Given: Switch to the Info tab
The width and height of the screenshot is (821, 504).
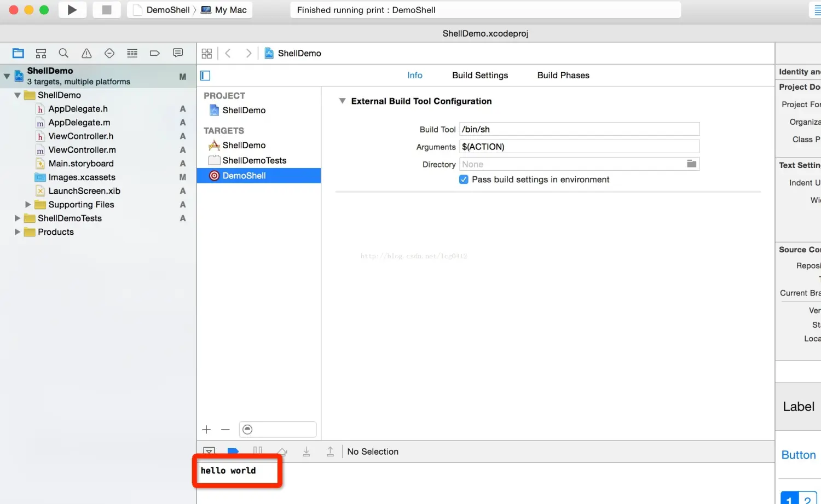Looking at the screenshot, I should [415, 76].
